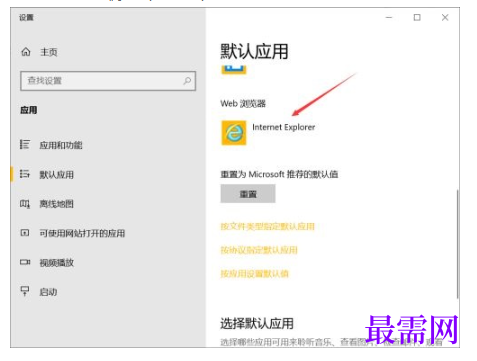Close the 设置 window
Screen dimensions: 477x361
(445, 17)
